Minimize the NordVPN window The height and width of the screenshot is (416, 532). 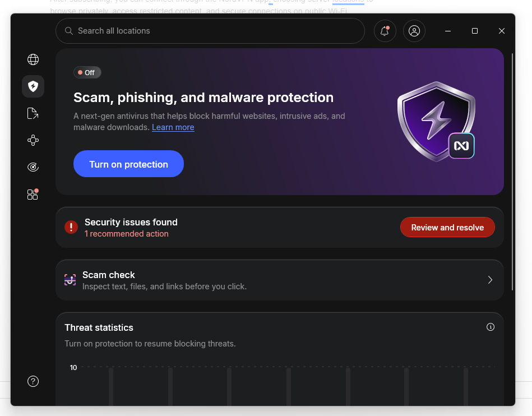[448, 31]
